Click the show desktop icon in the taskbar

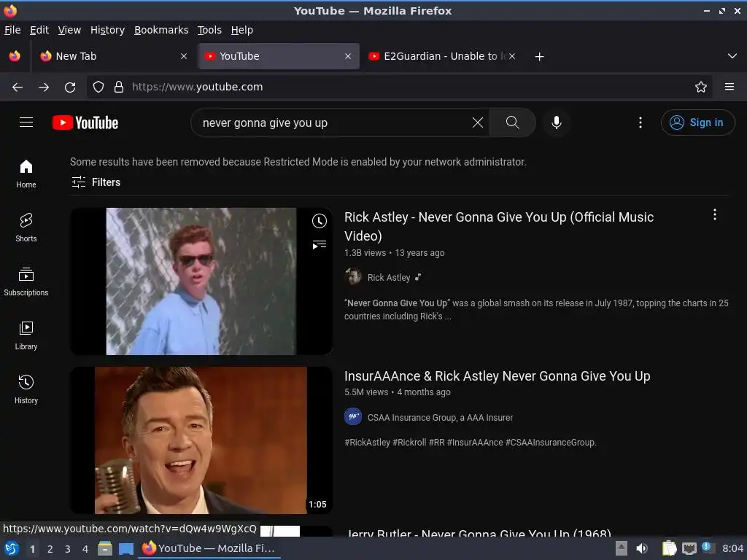pos(125,548)
